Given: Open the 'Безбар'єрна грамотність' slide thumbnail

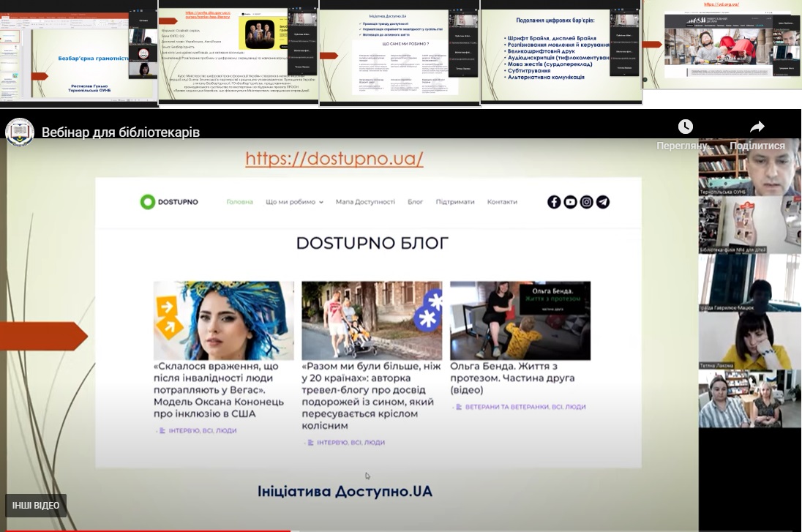Looking at the screenshot, I should (79, 53).
